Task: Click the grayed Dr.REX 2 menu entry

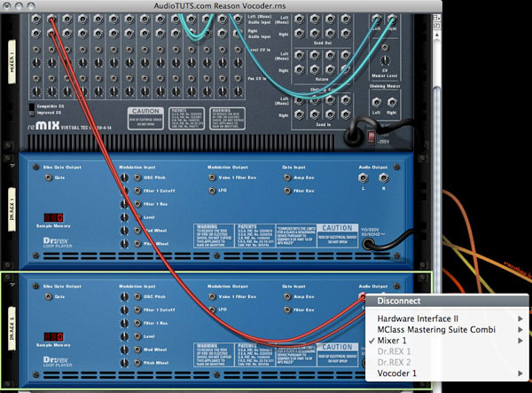Action: (x=447, y=363)
